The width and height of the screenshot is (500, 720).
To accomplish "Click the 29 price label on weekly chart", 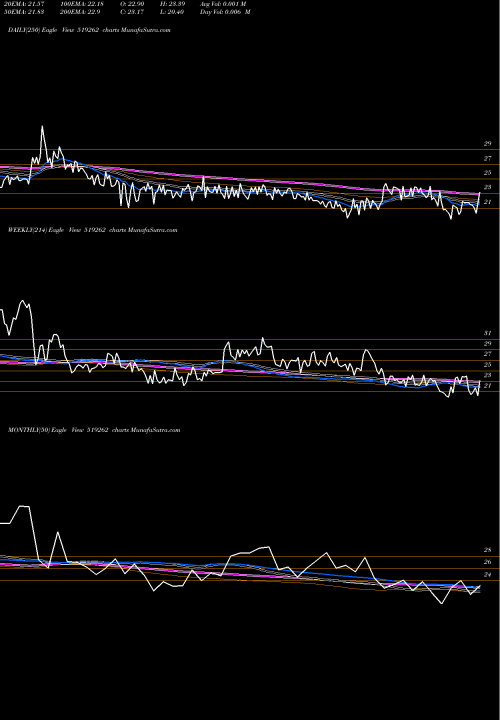I will [x=488, y=344].
